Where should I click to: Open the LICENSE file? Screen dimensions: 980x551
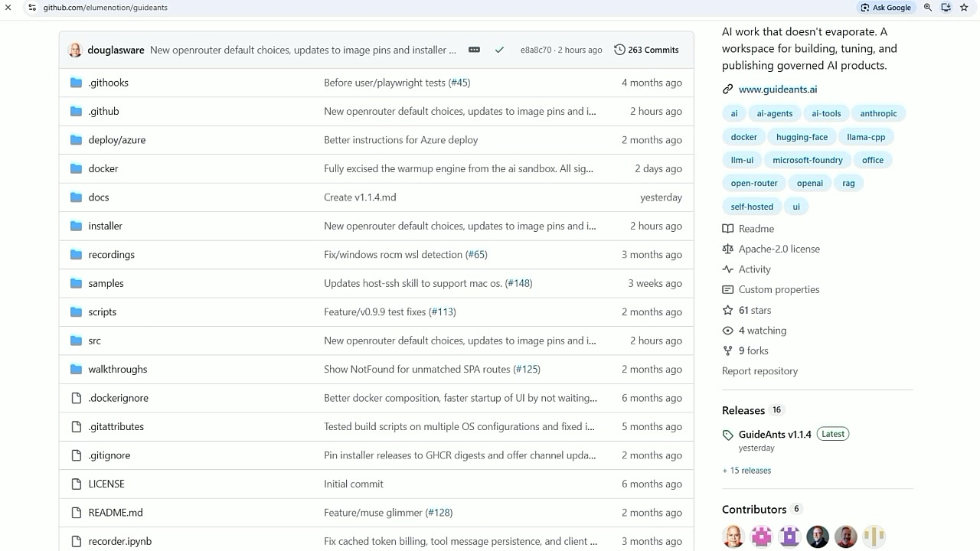106,484
